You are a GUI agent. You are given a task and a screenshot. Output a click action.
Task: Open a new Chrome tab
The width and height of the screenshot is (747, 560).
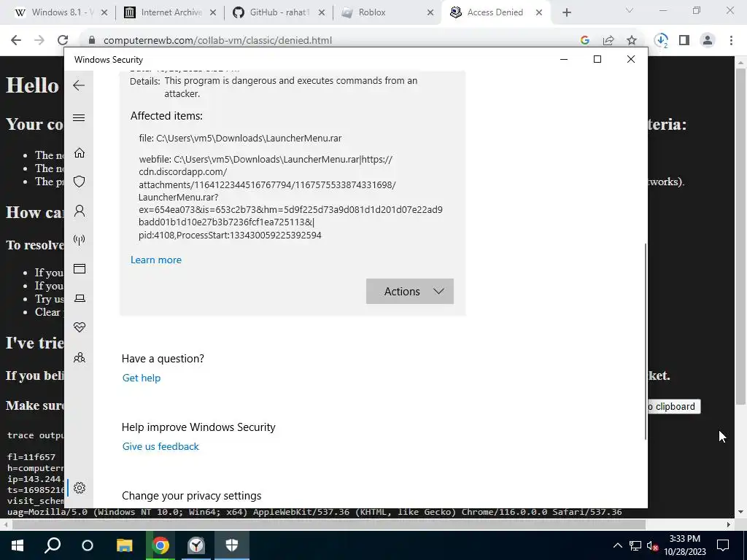(x=566, y=13)
